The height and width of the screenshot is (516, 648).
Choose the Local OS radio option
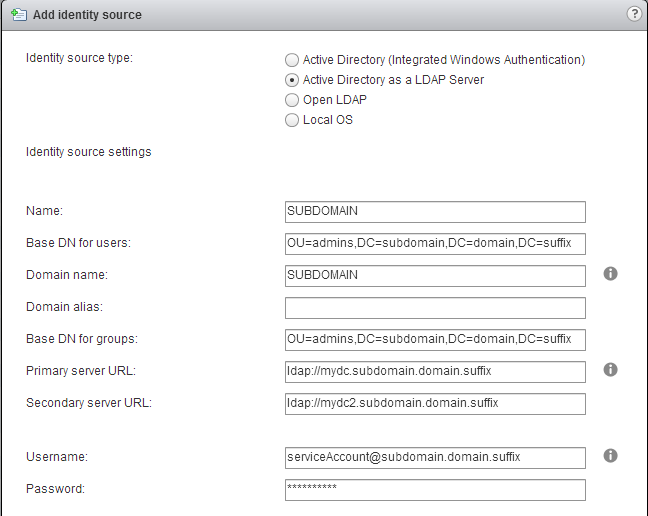click(292, 120)
